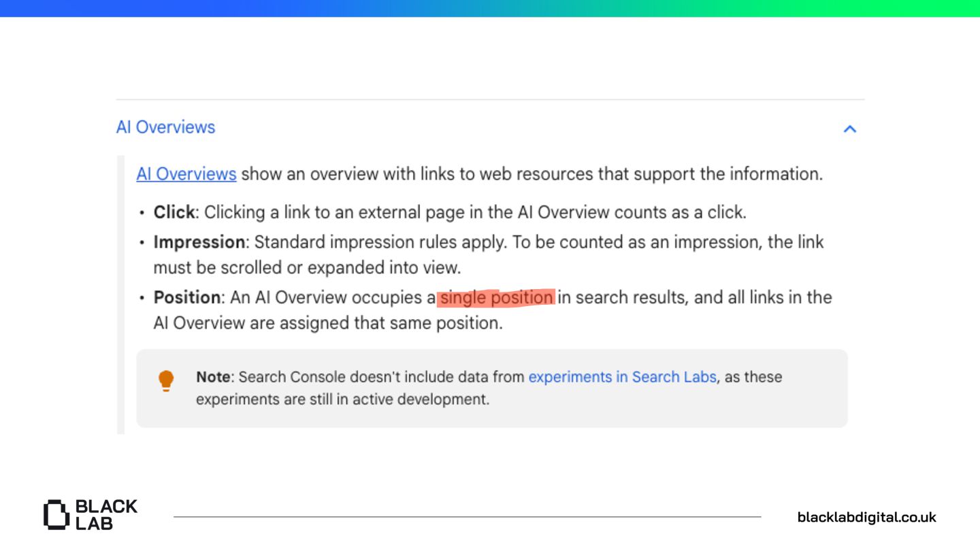Click the blacklabdigital.co.uk website address

[866, 517]
